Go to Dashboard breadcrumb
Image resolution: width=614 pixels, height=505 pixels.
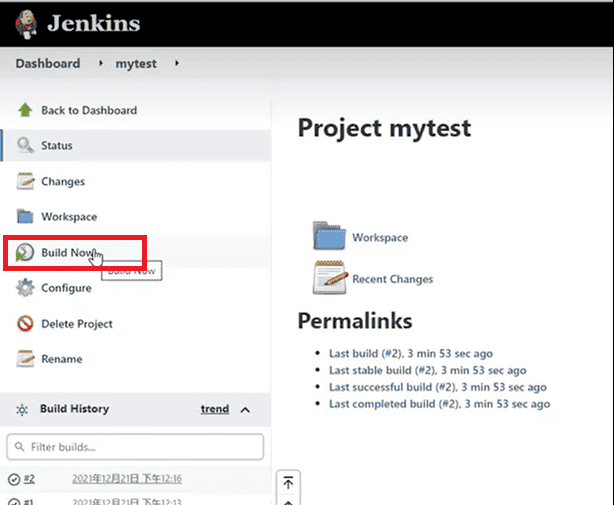[48, 63]
